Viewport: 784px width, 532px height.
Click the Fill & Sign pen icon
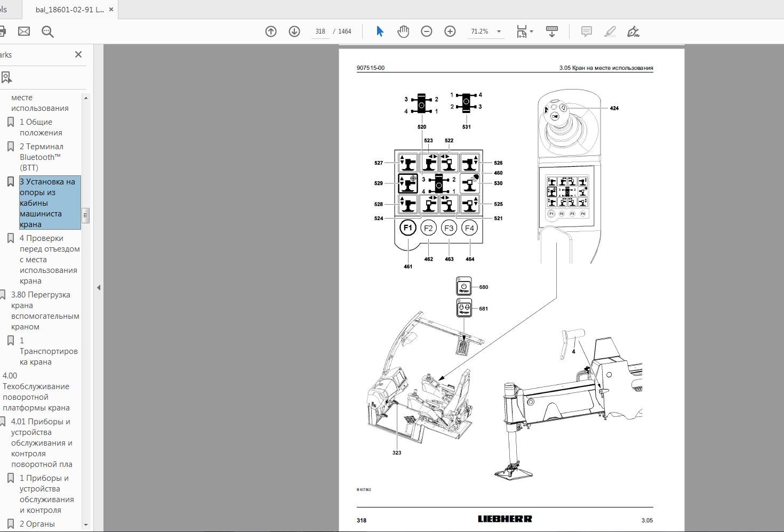click(634, 31)
